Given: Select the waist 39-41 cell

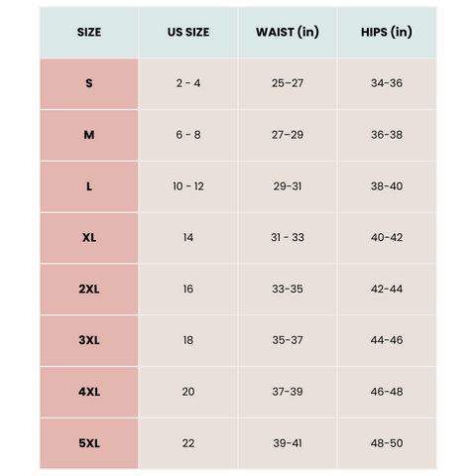Looking at the screenshot, I should click(x=288, y=443).
